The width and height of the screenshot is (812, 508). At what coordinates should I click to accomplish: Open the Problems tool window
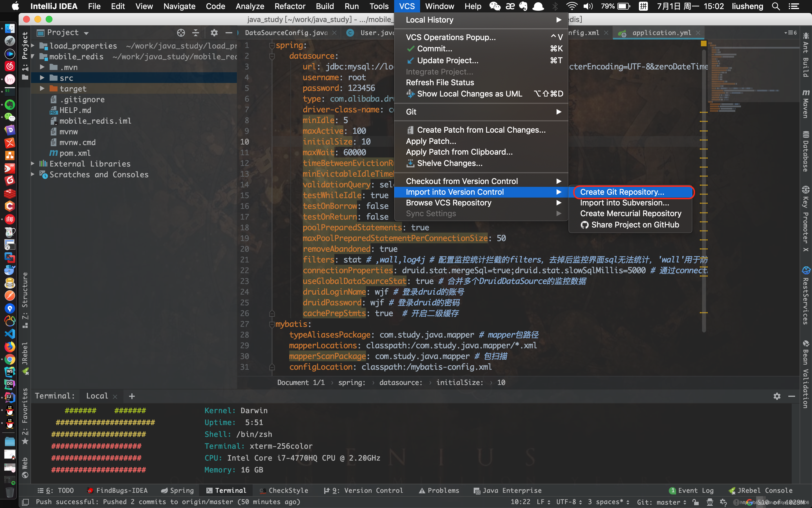tap(439, 491)
